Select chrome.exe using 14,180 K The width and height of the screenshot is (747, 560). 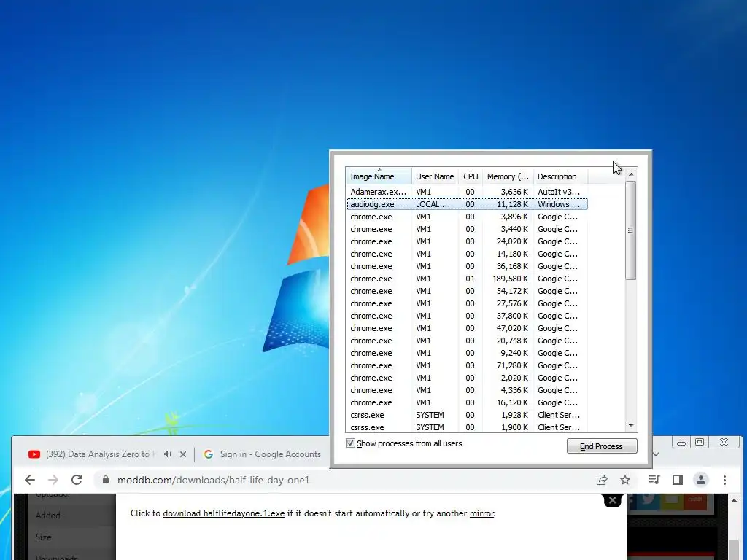[x=467, y=254]
